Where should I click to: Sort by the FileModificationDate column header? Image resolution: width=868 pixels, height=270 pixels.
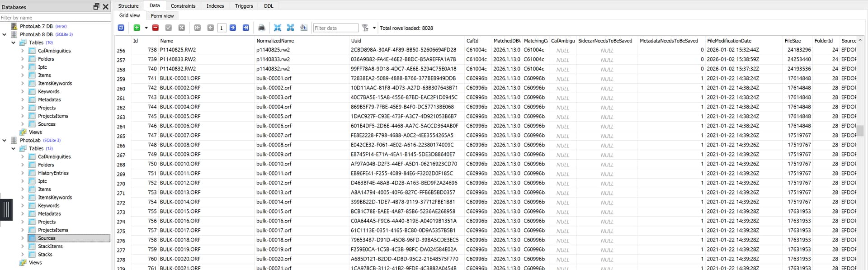point(729,41)
